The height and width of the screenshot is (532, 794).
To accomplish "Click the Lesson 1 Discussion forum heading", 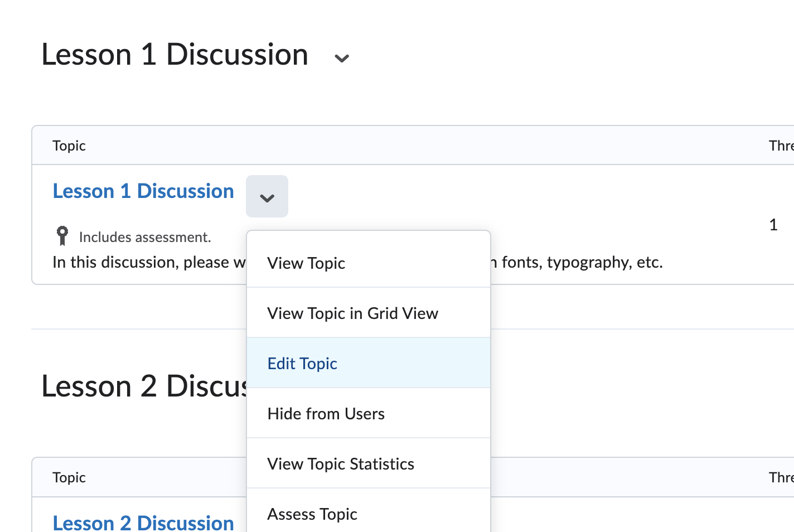I will pos(175,55).
